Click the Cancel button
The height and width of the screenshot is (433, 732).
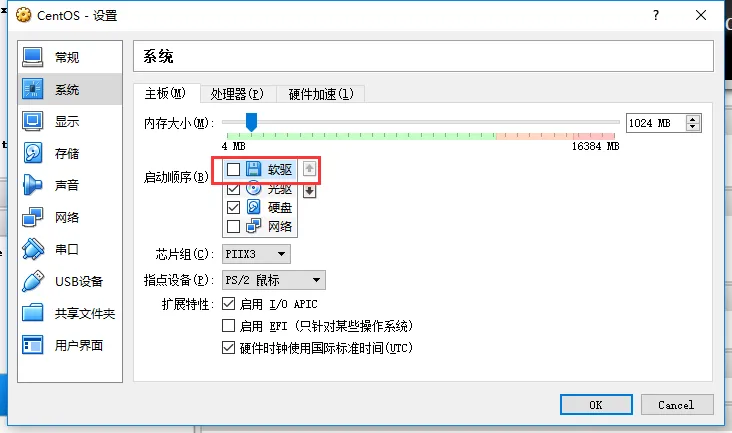pyautogui.click(x=677, y=405)
